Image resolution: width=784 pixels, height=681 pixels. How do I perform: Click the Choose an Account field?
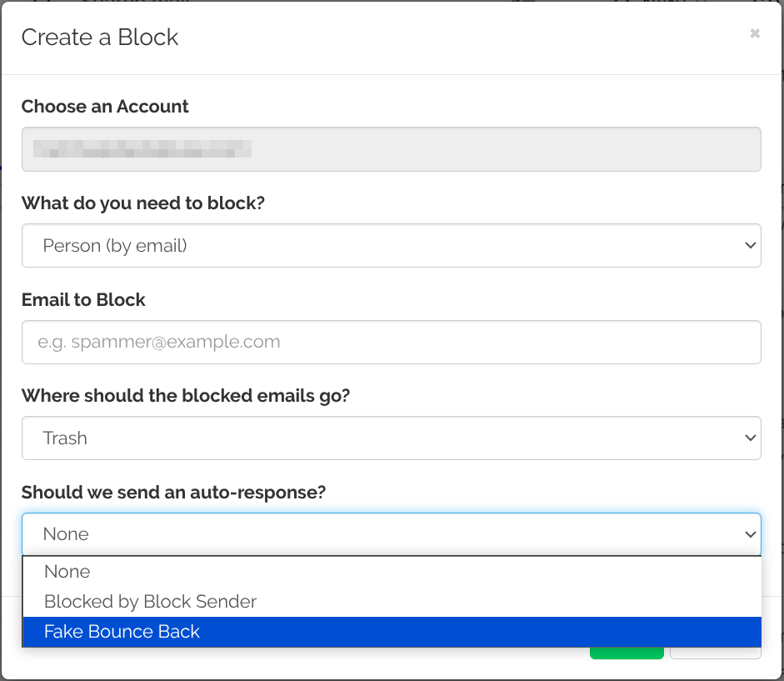pos(391,149)
